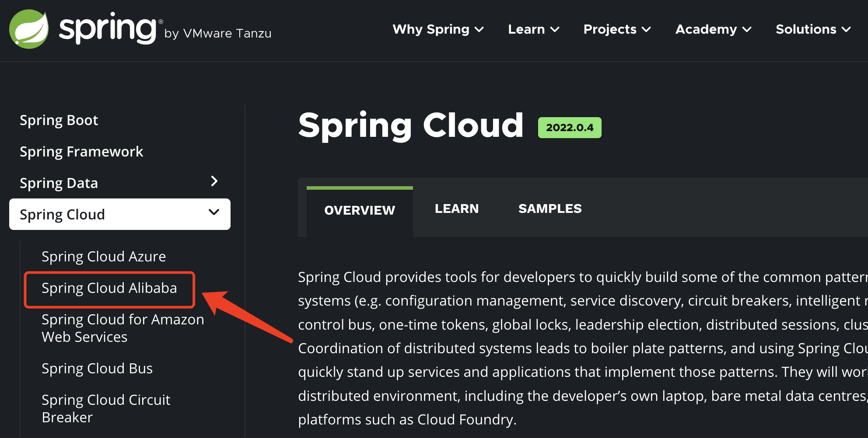
Task: Open Spring Cloud Azure sidebar item
Action: [104, 257]
